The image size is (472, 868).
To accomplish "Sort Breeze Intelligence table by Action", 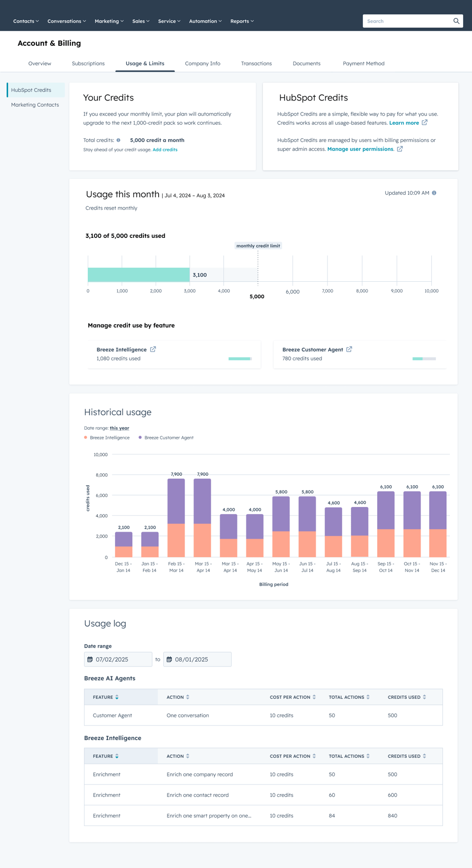I will coord(188,756).
